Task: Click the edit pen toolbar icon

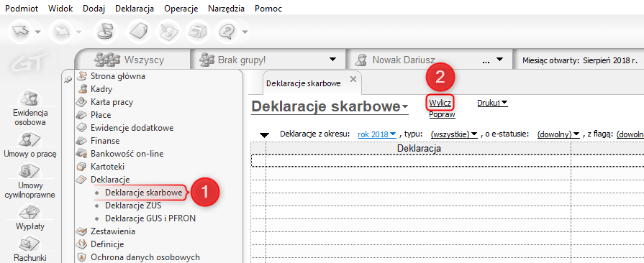Action: point(169,31)
